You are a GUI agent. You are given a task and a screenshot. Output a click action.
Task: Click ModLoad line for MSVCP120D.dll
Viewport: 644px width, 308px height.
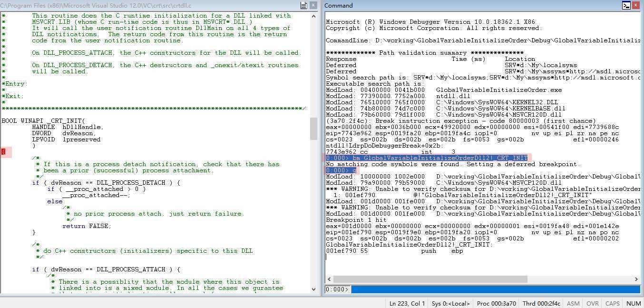click(444, 183)
